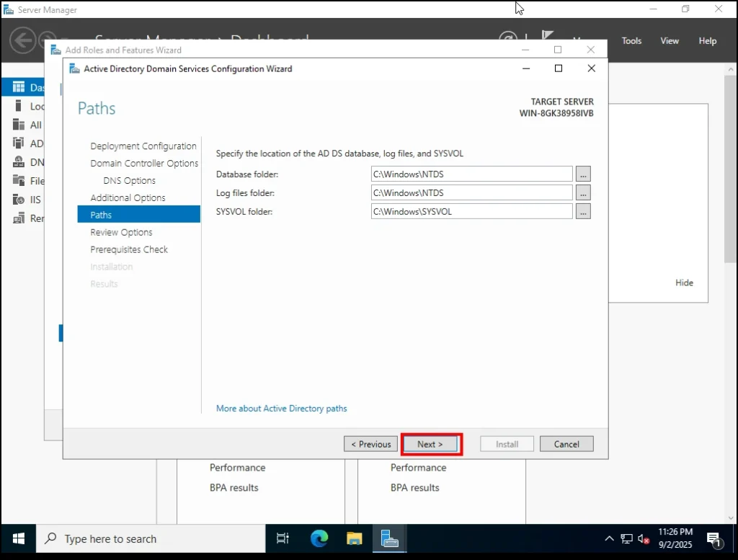Image resolution: width=738 pixels, height=560 pixels.
Task: Open the Help menu in Server Manager
Action: (708, 41)
